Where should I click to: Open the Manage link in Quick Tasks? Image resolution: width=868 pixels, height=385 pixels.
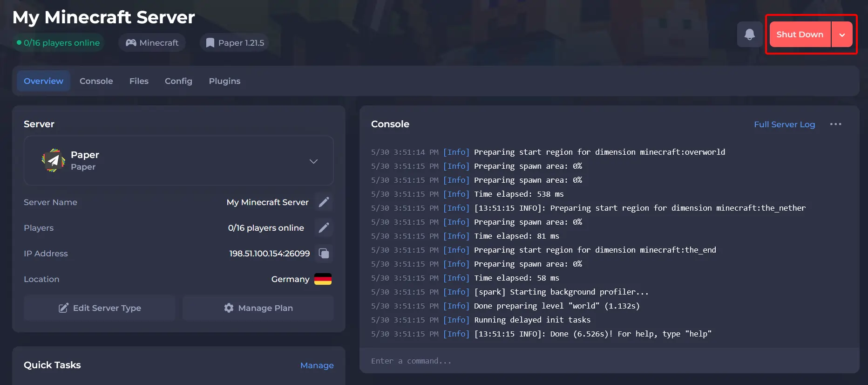317,365
